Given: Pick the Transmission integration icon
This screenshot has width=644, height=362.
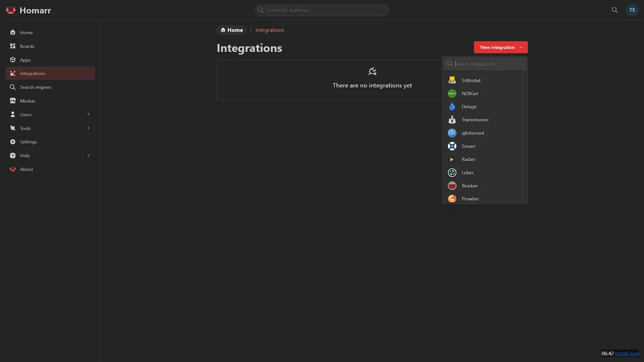Looking at the screenshot, I should [x=452, y=120].
